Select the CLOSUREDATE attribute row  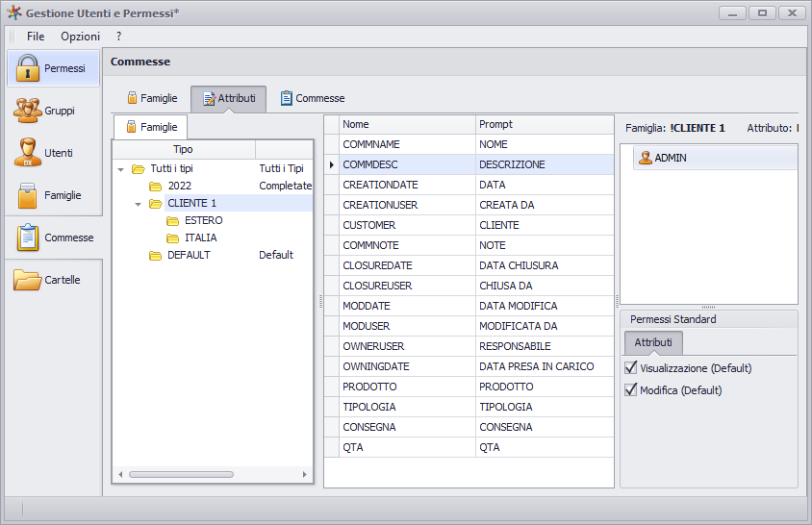(x=469, y=265)
